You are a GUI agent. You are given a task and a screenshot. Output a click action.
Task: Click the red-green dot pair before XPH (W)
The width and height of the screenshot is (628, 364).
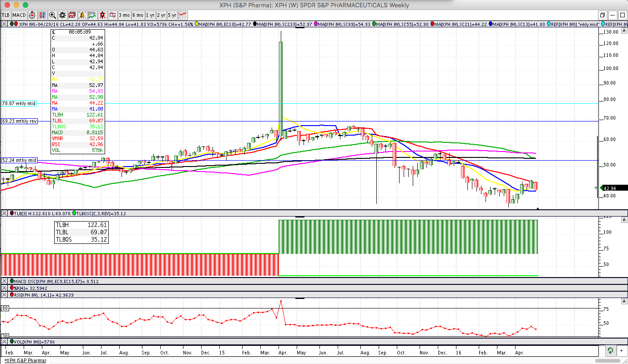pos(14,24)
